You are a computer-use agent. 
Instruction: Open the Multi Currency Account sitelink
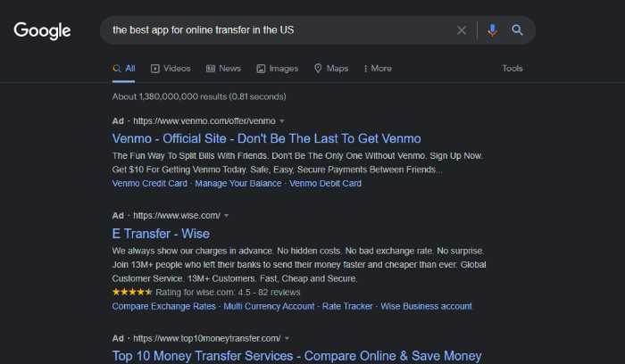click(269, 306)
